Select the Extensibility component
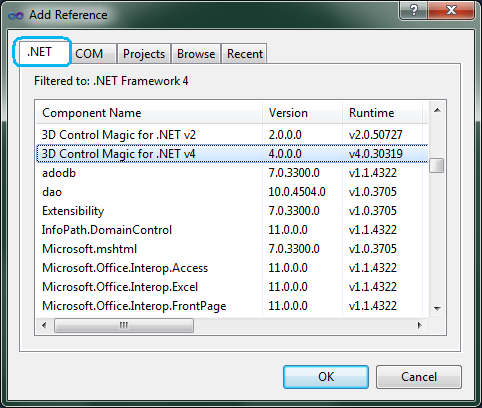 232,211
